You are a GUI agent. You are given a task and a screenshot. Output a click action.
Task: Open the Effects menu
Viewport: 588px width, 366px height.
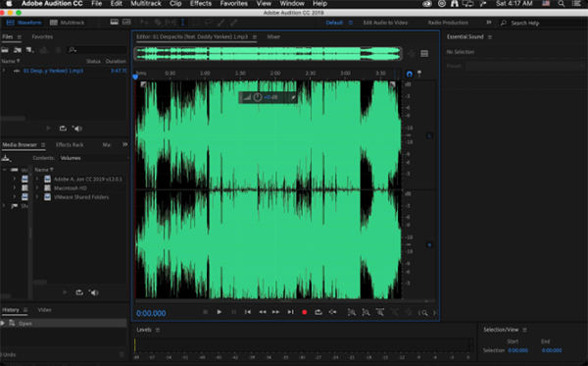[201, 3]
